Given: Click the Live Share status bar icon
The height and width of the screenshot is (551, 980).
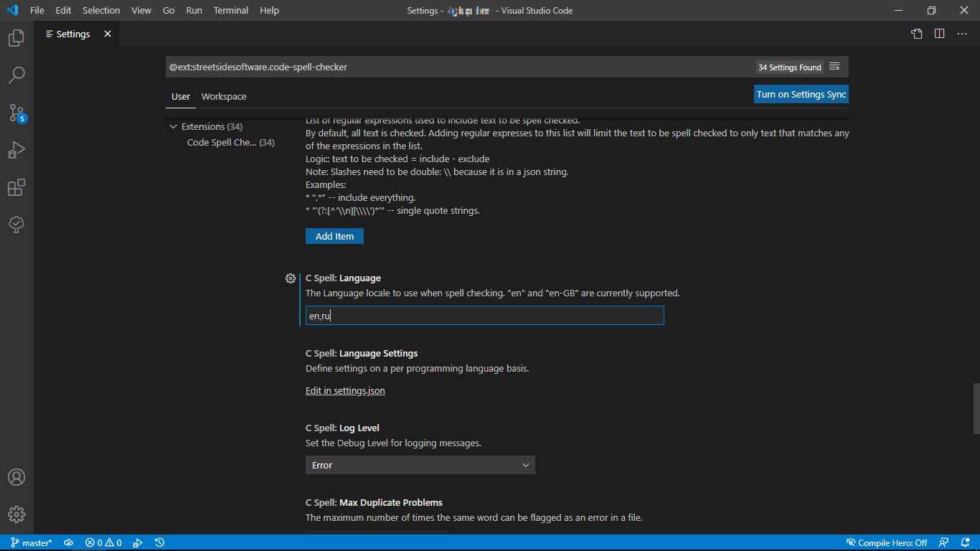Looking at the screenshot, I should (x=137, y=543).
